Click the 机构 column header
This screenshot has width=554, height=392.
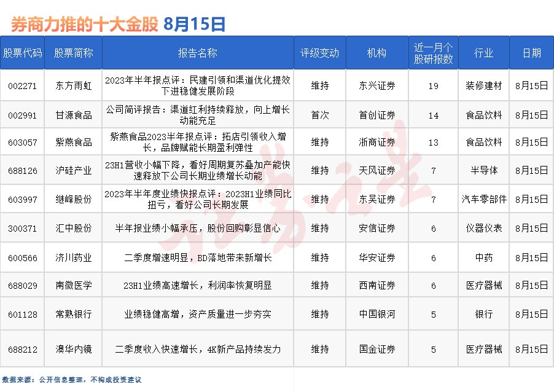[376, 53]
